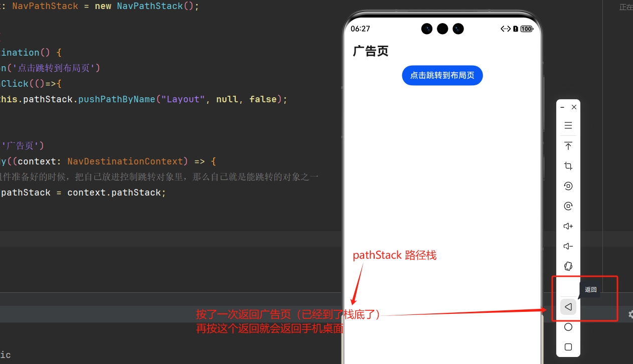Image resolution: width=633 pixels, height=364 pixels.
Task: Click the 06:27 time in status bar
Action: click(x=360, y=29)
